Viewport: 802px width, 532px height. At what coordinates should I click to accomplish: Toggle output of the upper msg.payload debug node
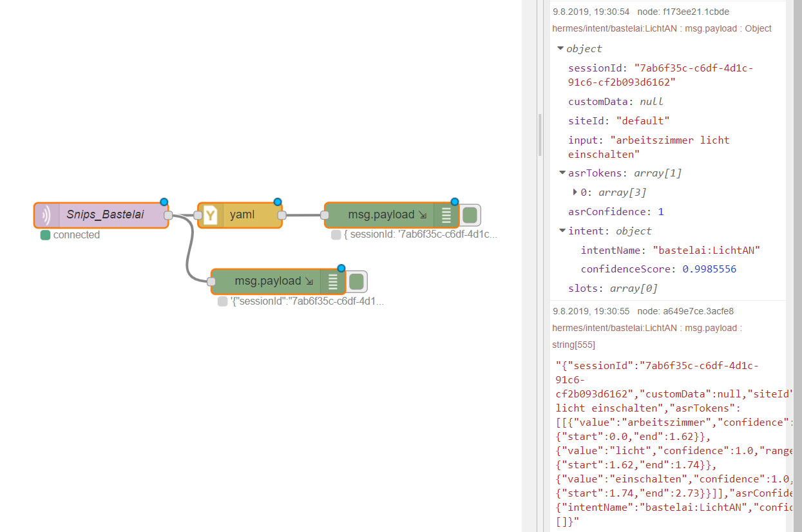(470, 215)
